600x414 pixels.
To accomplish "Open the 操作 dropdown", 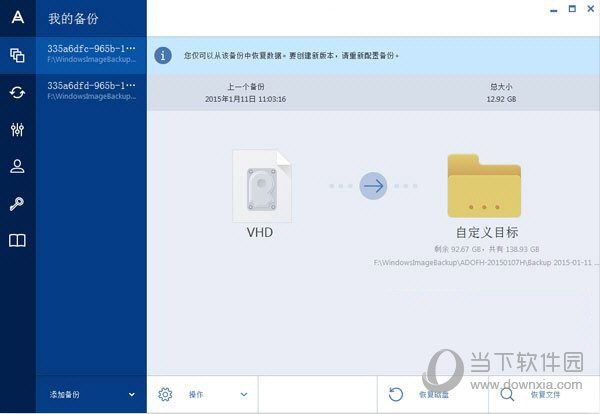I will (x=202, y=394).
